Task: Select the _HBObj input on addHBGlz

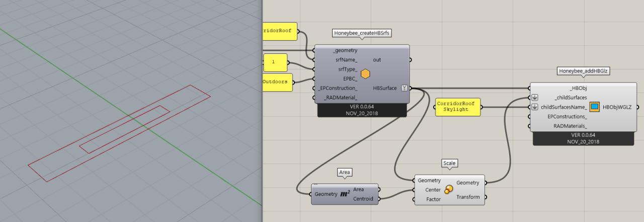Action: click(x=579, y=88)
